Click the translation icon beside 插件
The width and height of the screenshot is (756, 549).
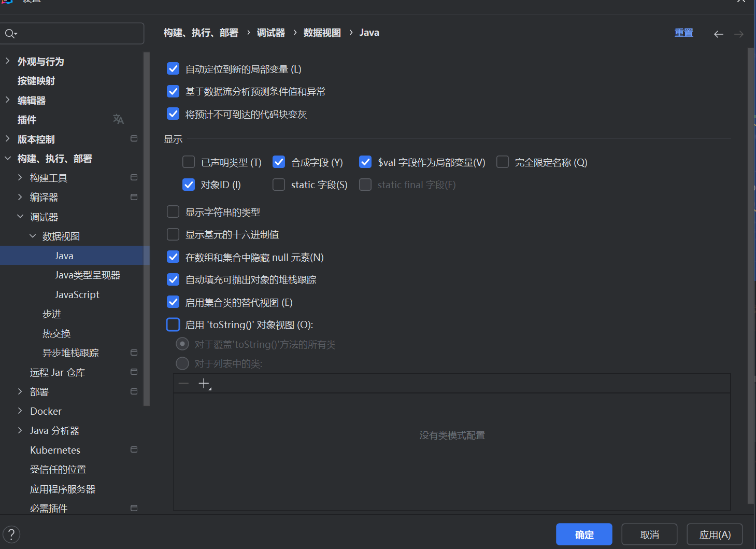pyautogui.click(x=118, y=119)
